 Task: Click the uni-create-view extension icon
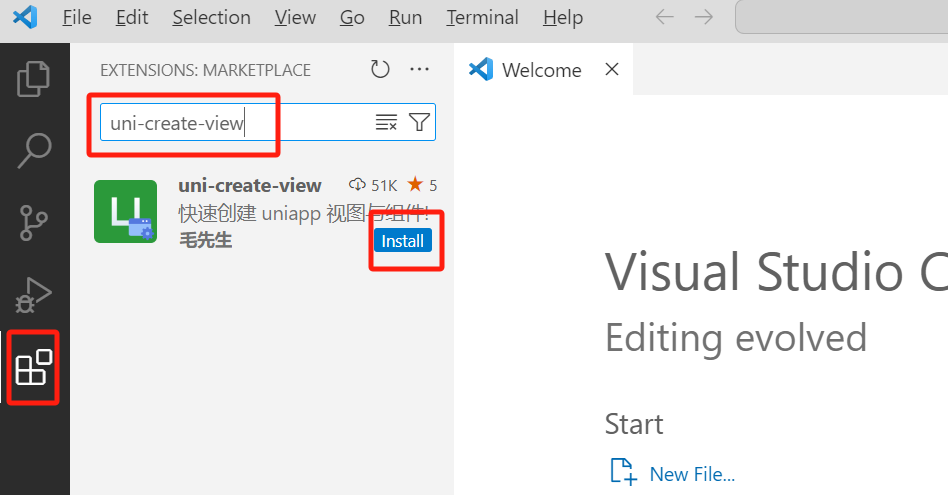click(x=125, y=212)
